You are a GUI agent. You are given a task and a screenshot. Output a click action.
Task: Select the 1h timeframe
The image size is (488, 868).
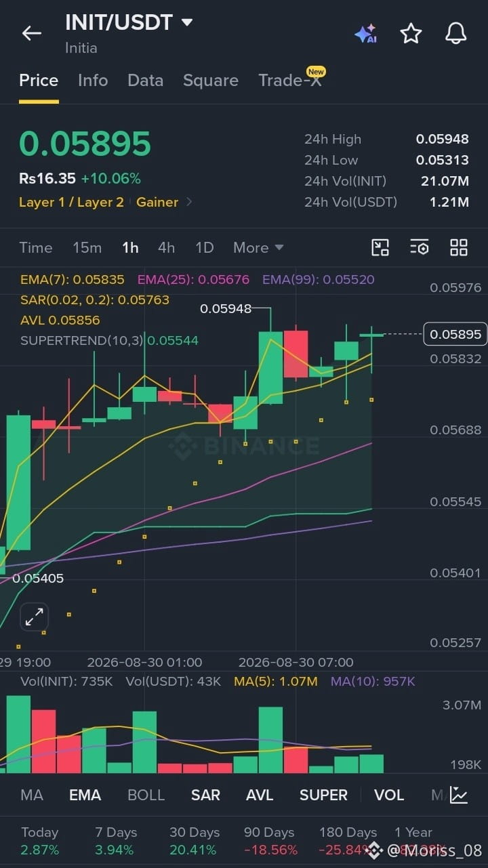click(x=130, y=248)
